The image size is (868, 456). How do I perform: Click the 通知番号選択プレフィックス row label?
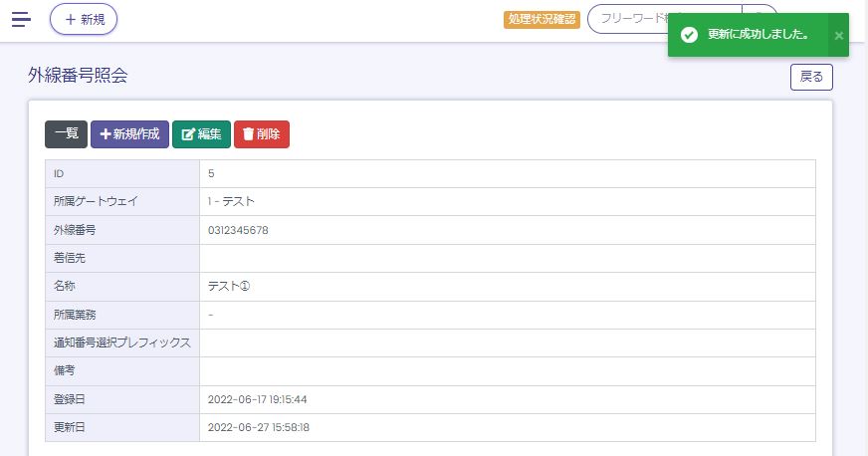tap(121, 342)
